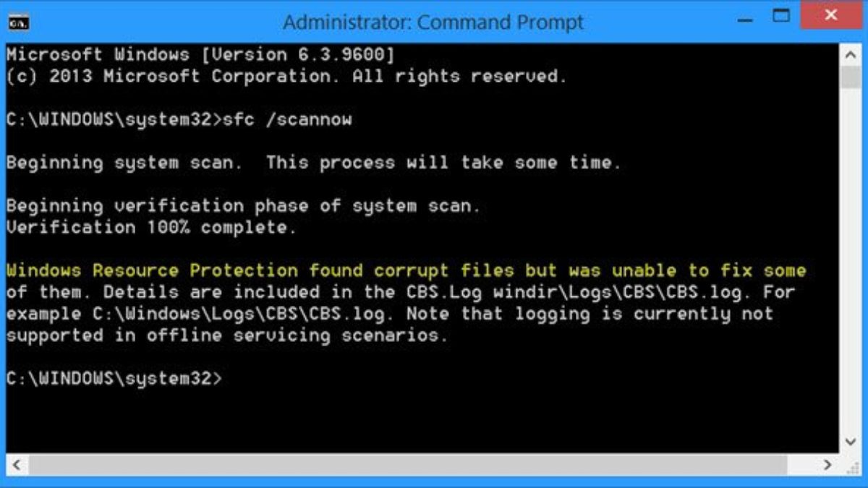Screen dimensions: 868x488
Task: Click the Microsoft Windows Version 6.3.9600 line
Action: coord(200,55)
